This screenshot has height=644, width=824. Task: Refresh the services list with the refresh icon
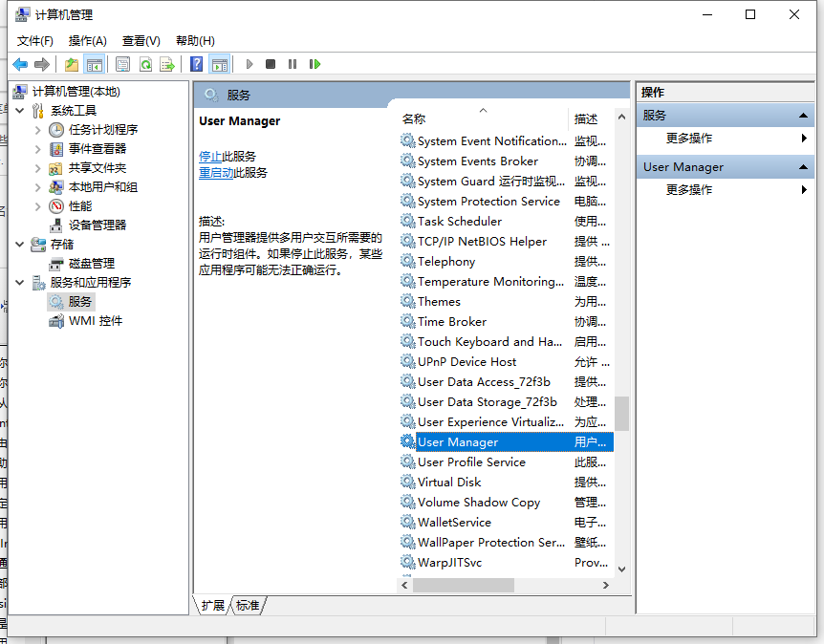tap(144, 63)
